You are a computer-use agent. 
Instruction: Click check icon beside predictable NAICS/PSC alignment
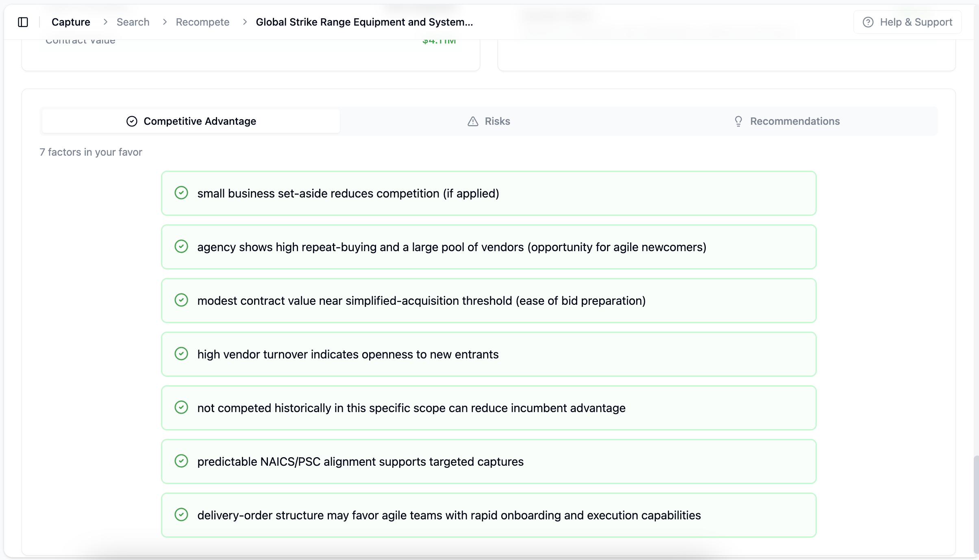click(x=181, y=461)
